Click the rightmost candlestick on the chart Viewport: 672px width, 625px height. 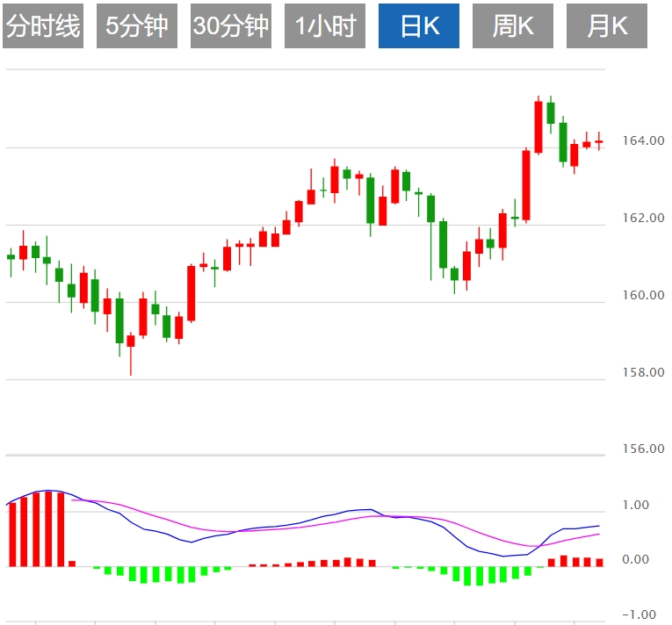[599, 141]
